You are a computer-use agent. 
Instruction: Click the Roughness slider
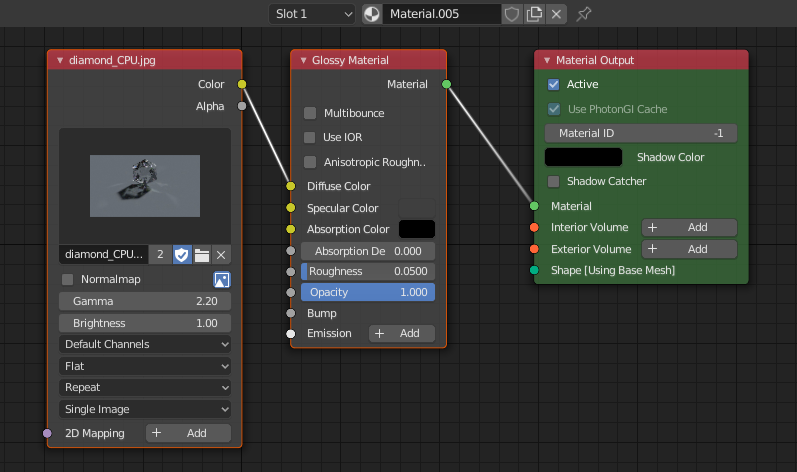(x=367, y=271)
